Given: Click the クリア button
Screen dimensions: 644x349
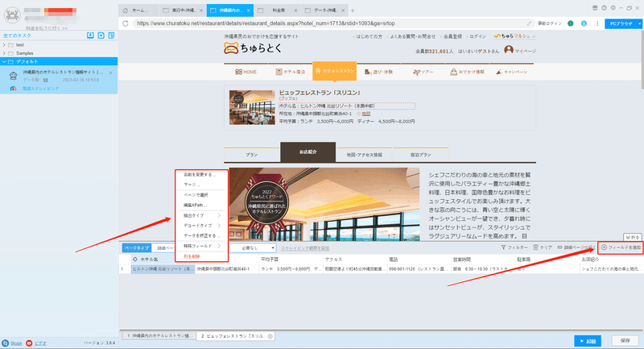Looking at the screenshot, I should [x=543, y=247].
